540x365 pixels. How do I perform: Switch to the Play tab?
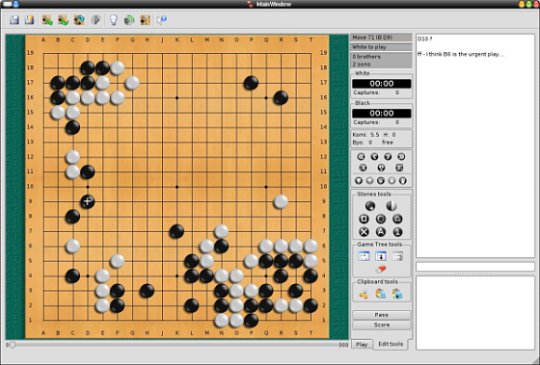click(x=362, y=344)
